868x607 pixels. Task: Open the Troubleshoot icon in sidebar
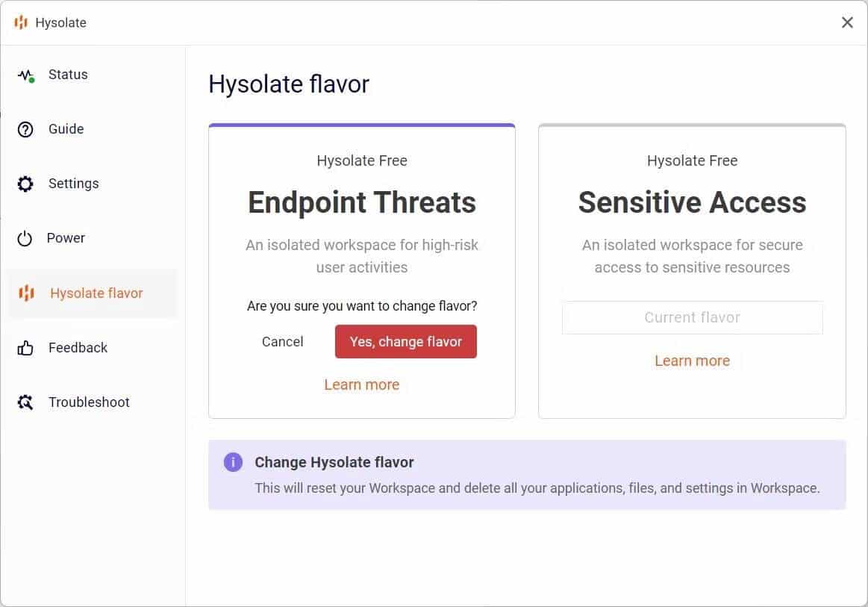(x=25, y=402)
